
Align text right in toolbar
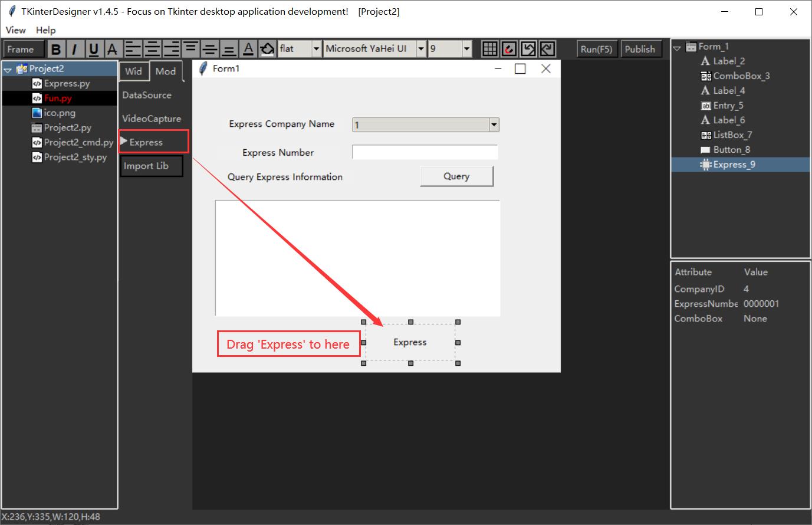pyautogui.click(x=172, y=49)
